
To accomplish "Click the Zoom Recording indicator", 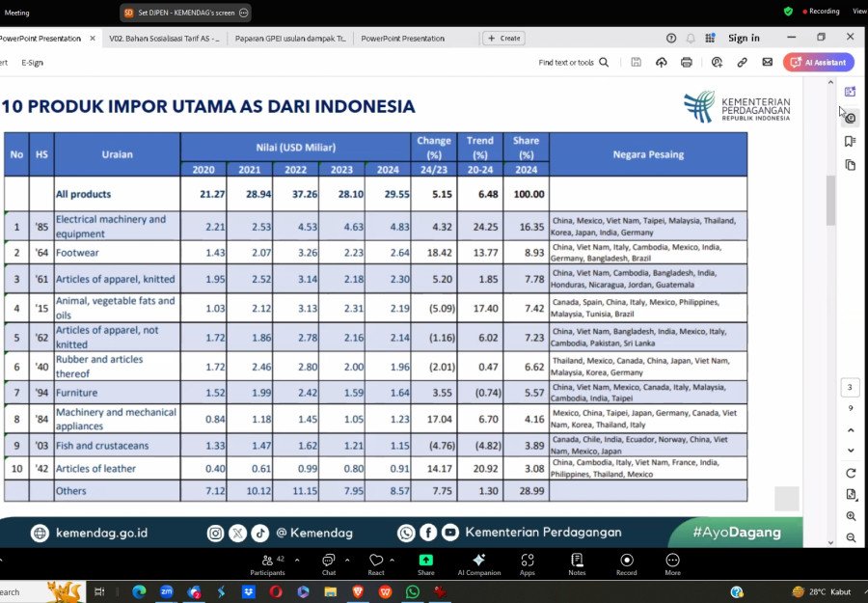I will (x=821, y=11).
